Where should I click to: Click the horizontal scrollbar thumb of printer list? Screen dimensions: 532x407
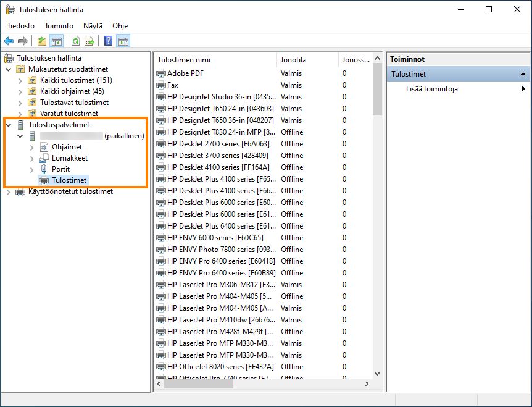(x=199, y=384)
